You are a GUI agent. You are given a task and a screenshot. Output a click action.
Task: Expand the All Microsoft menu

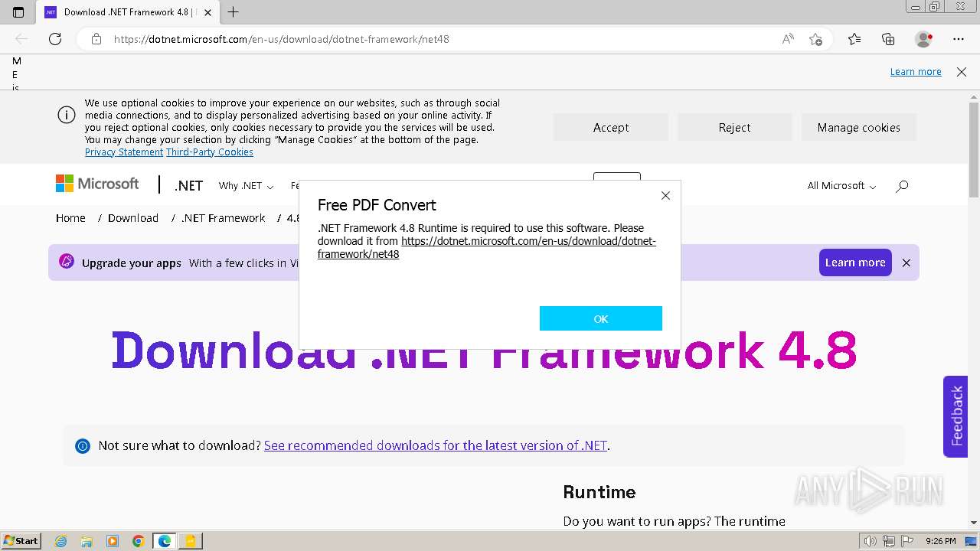pos(841,185)
